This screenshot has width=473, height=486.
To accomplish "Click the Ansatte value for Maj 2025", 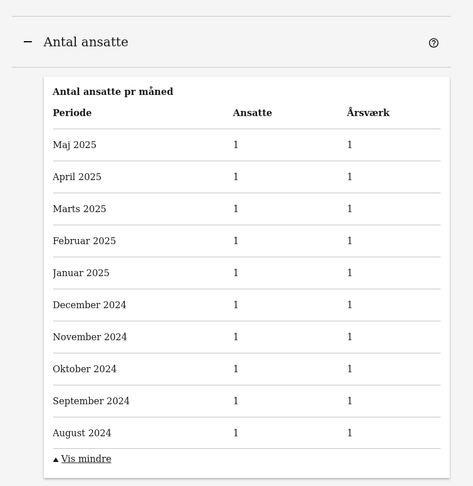I will click(236, 145).
